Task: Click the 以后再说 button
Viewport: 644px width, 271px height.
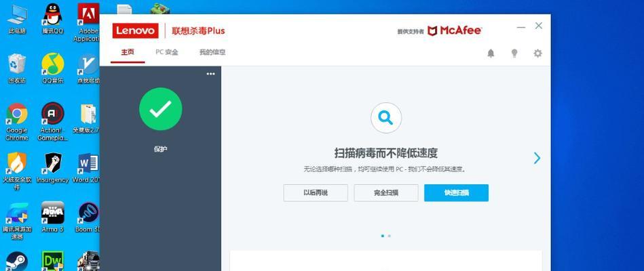Action: pyautogui.click(x=316, y=192)
